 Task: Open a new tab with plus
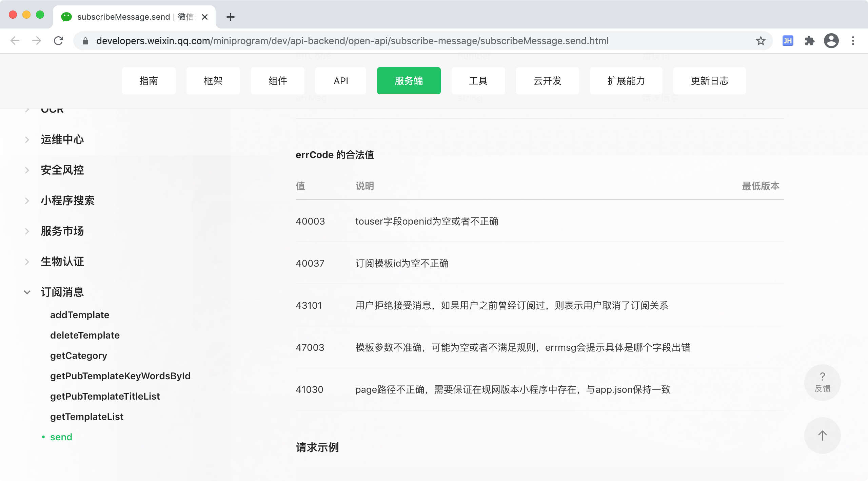pos(230,17)
